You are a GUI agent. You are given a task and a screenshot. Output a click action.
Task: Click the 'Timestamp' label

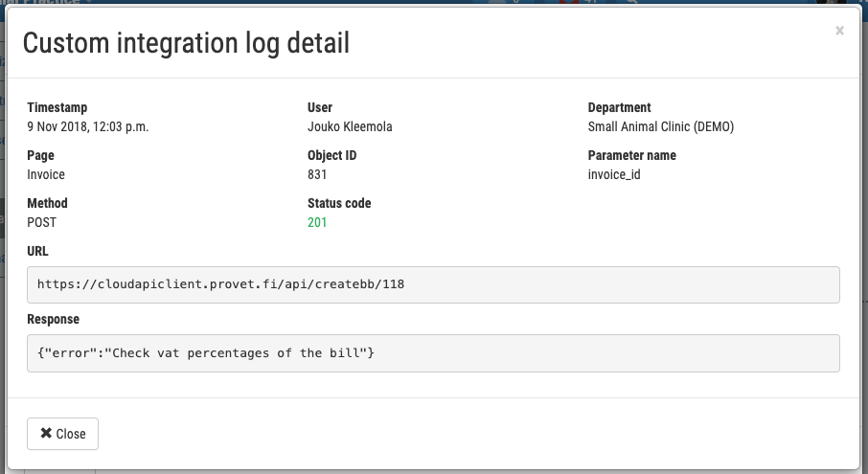[57, 107]
